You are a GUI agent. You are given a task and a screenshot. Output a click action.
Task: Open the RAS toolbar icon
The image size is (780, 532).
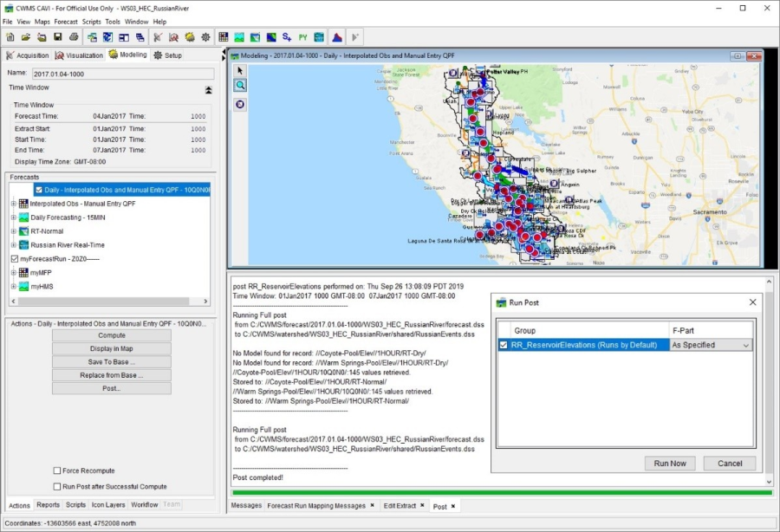point(271,37)
